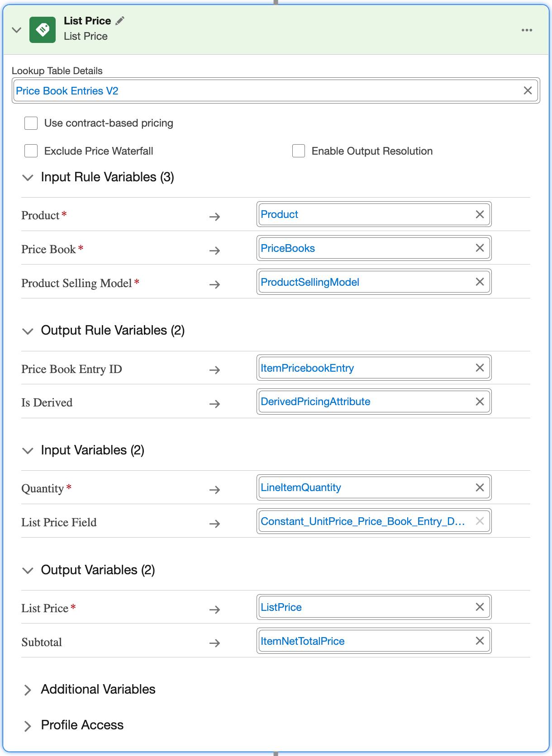Viewport: 552px width, 756px height.
Task: Remove the ProductSellingModel mapping
Action: point(480,282)
